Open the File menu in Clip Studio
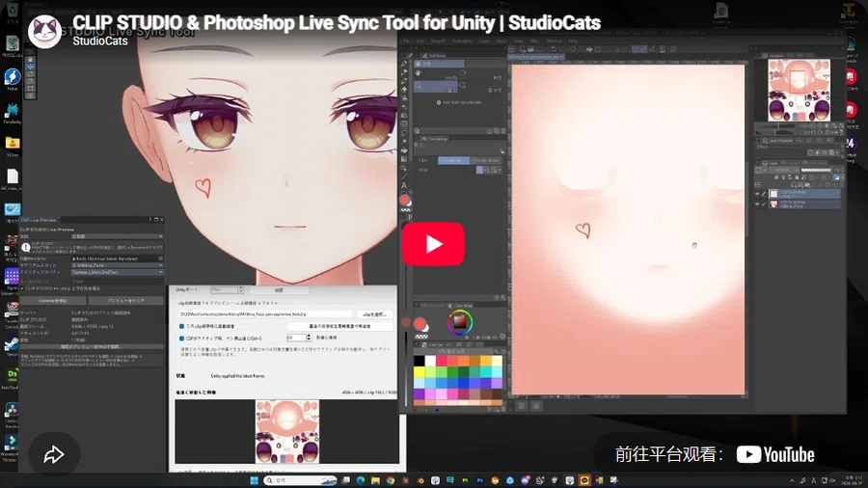Image resolution: width=868 pixels, height=488 pixels. pyautogui.click(x=406, y=41)
